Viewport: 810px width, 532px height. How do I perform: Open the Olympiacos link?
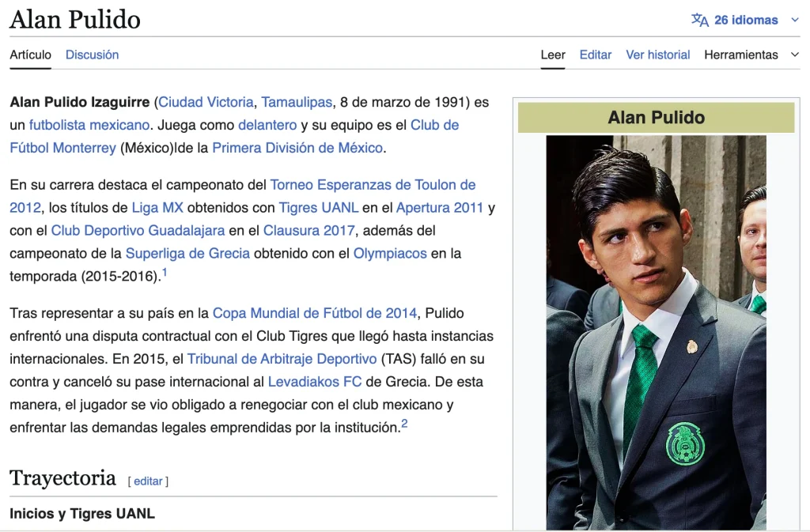click(390, 254)
